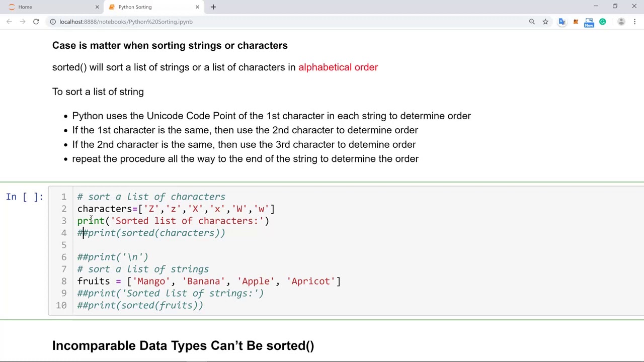Open a new browser tab
The width and height of the screenshot is (644, 362).
click(213, 7)
